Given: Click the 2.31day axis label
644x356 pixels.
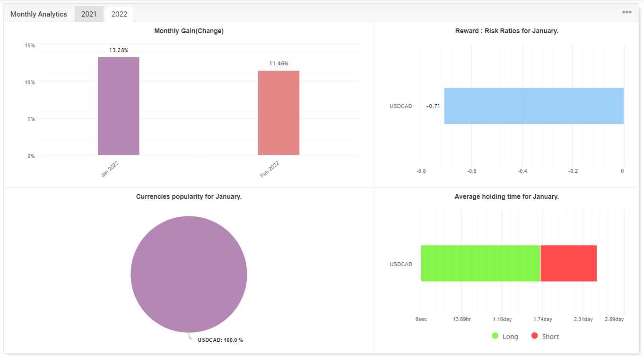Looking at the screenshot, I should (583, 320).
